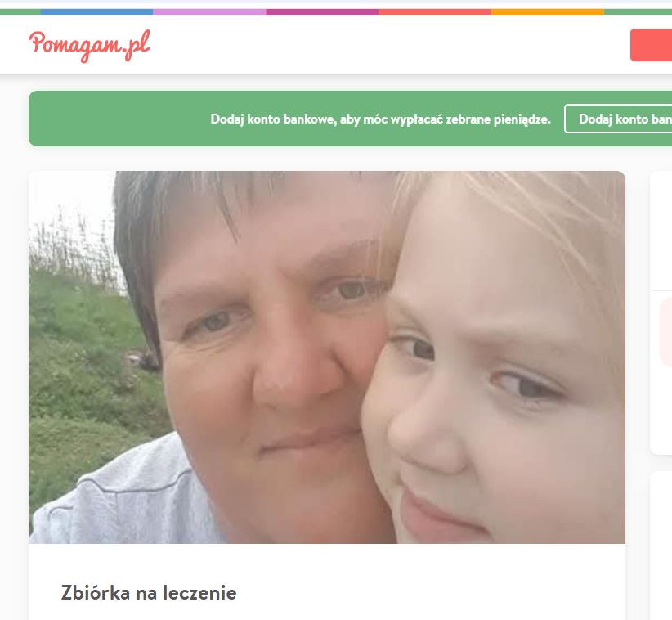672x620 pixels.
Task: Open the Pomagam.pl logo home link
Action: point(90,46)
